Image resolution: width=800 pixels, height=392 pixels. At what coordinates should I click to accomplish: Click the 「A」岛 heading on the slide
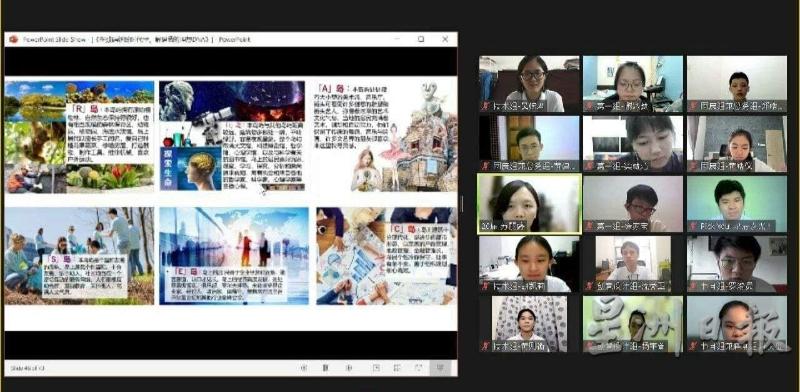pyautogui.click(x=331, y=88)
